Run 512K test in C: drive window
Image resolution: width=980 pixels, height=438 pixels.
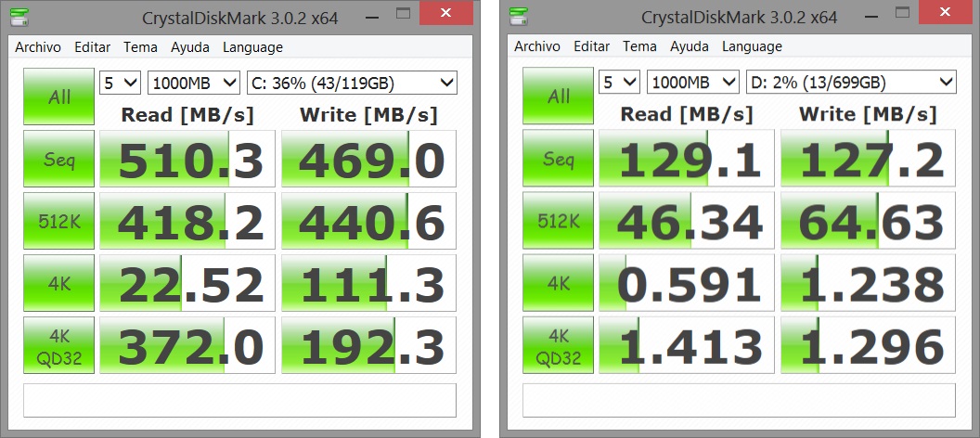(58, 221)
